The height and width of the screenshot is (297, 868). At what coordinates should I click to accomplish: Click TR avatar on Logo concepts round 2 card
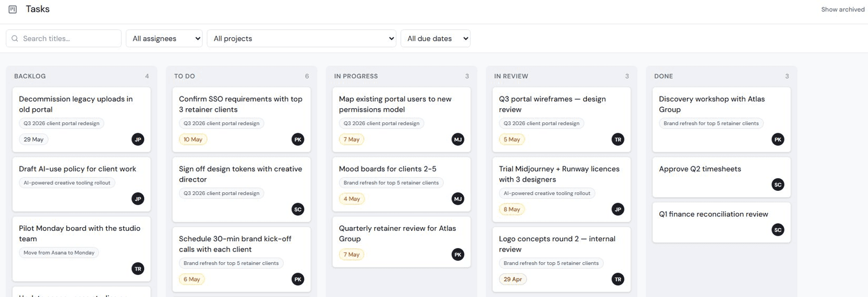coord(618,279)
